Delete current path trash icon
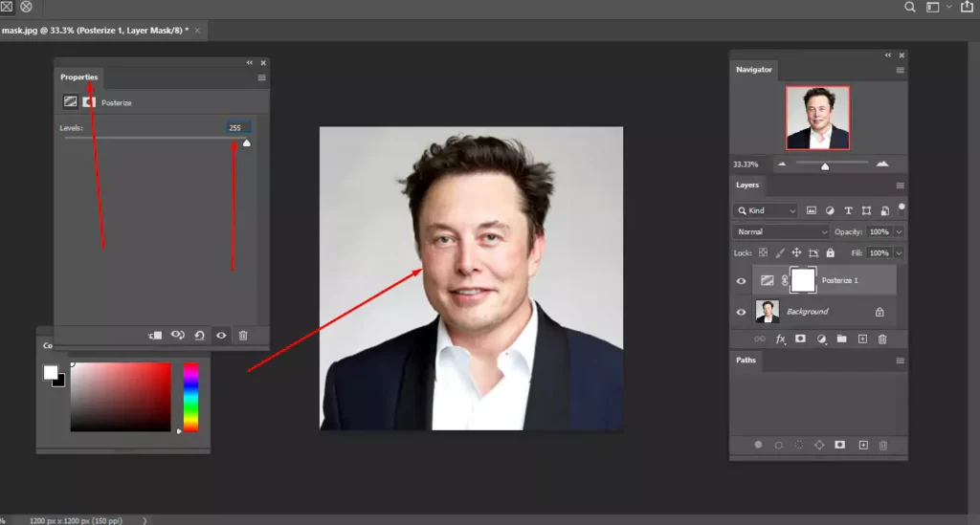This screenshot has height=525, width=980. click(x=883, y=445)
